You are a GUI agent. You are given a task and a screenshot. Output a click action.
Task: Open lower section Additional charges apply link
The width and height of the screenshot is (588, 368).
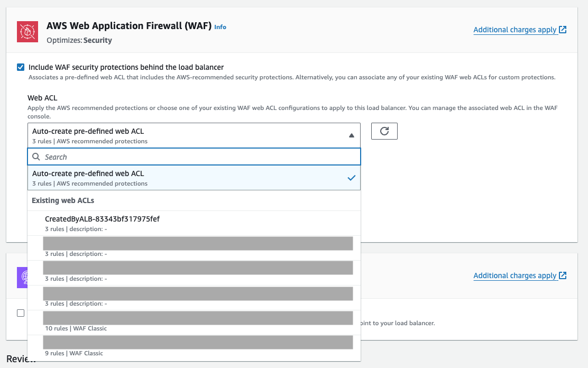pos(515,275)
